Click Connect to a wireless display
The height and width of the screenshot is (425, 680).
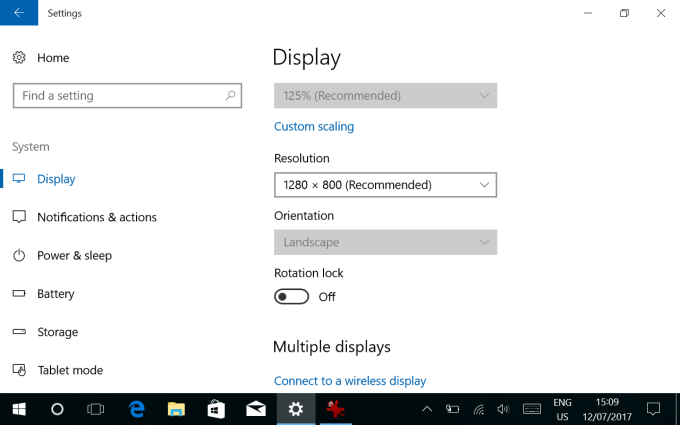coord(350,381)
